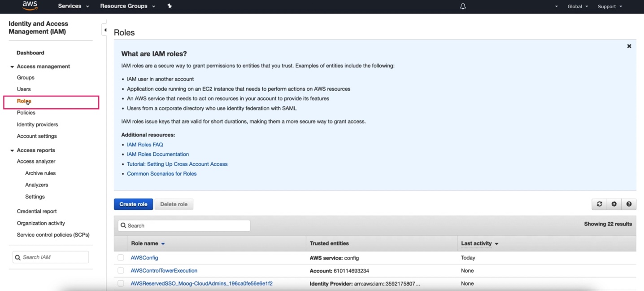Sort by Role name column
Image resolution: width=644 pixels, height=291 pixels.
[148, 243]
